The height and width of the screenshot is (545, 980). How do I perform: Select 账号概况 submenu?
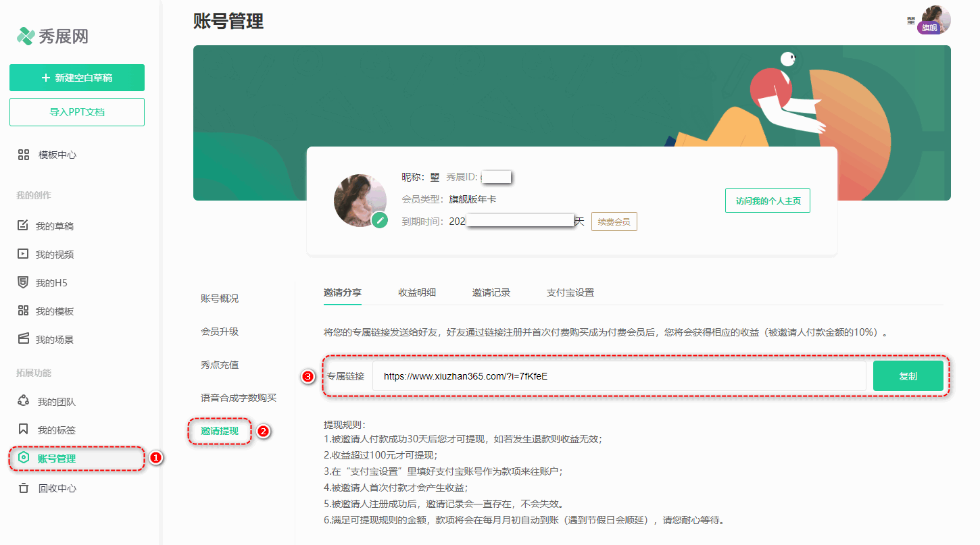pyautogui.click(x=220, y=299)
